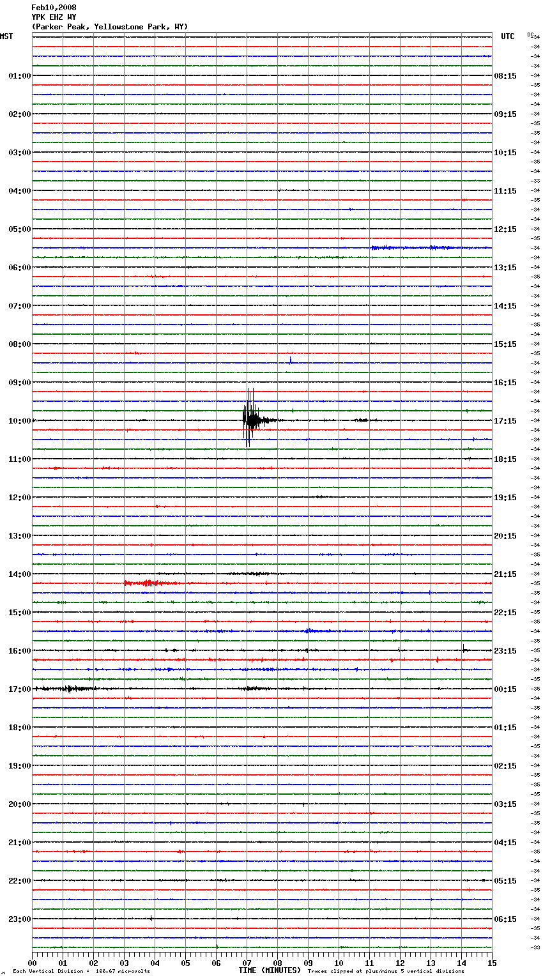Click the 08:15 UTC time label
Screen dimensions: 543x980
(x=505, y=75)
